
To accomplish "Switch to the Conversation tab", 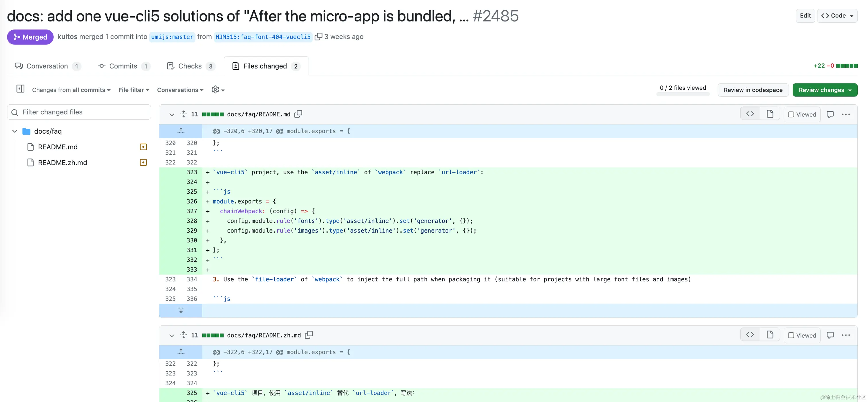I will point(48,66).
